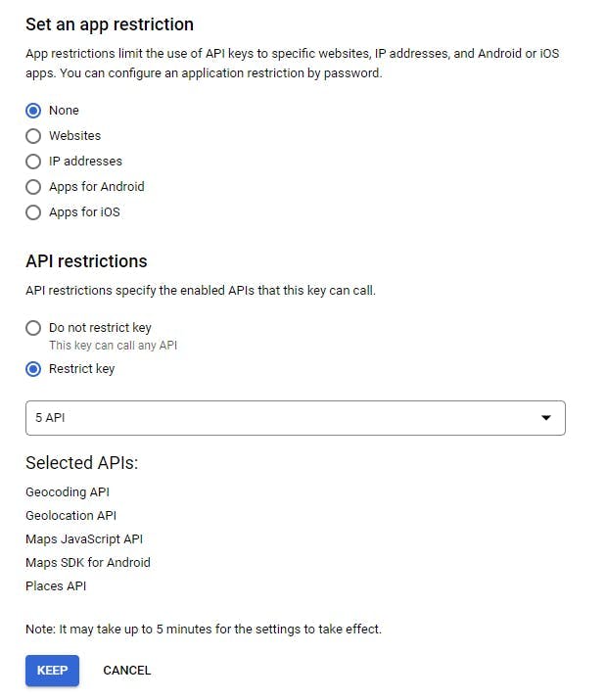605x700 pixels.
Task: Click the dropdown arrow in API selector
Action: pos(546,418)
